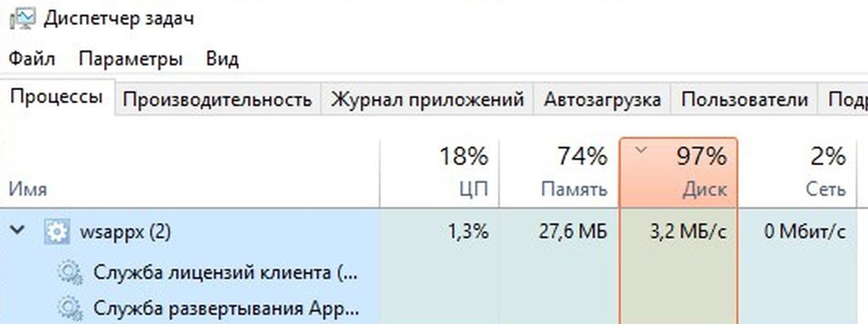Collapse the wsappx process group
The image size is (868, 324).
point(18,230)
